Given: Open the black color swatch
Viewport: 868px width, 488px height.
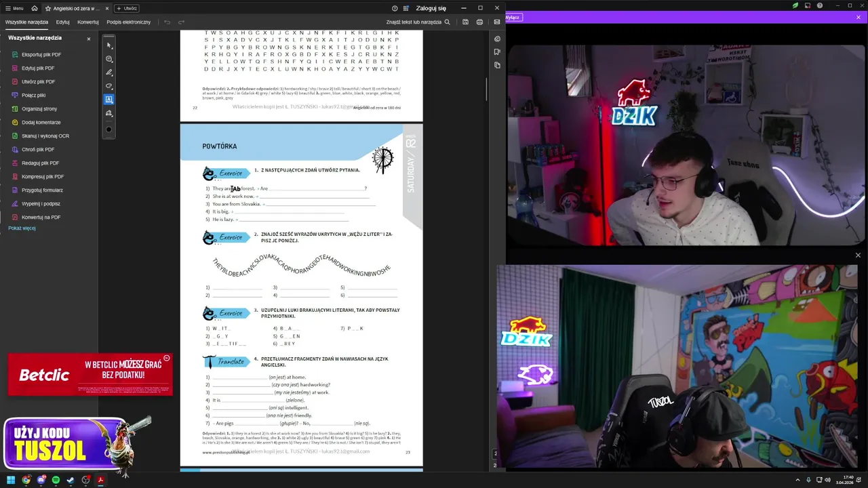Looking at the screenshot, I should [x=109, y=129].
